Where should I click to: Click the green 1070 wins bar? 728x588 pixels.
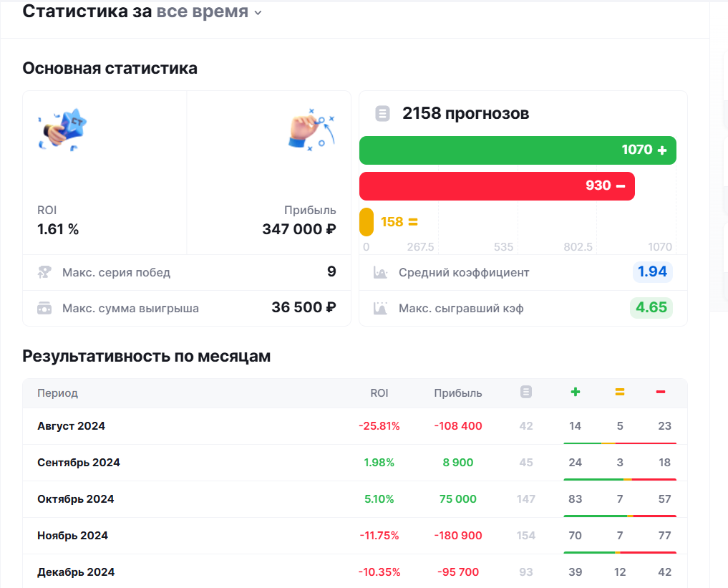pyautogui.click(x=518, y=150)
